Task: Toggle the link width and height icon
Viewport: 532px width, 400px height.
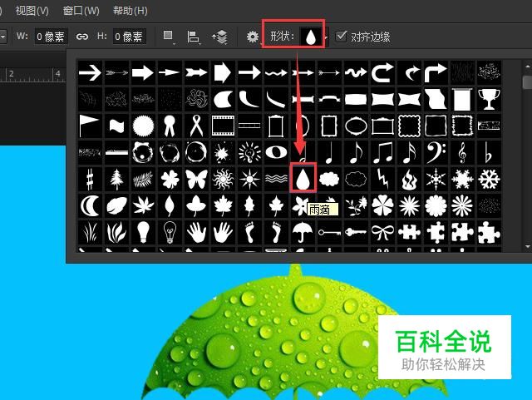Action: pyautogui.click(x=82, y=37)
